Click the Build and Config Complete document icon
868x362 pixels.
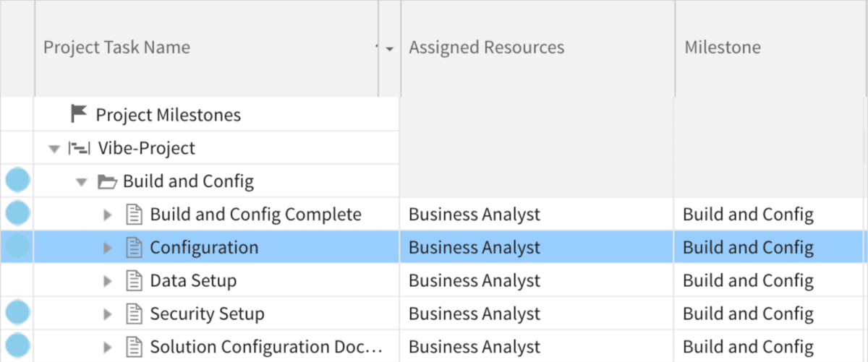click(x=133, y=215)
